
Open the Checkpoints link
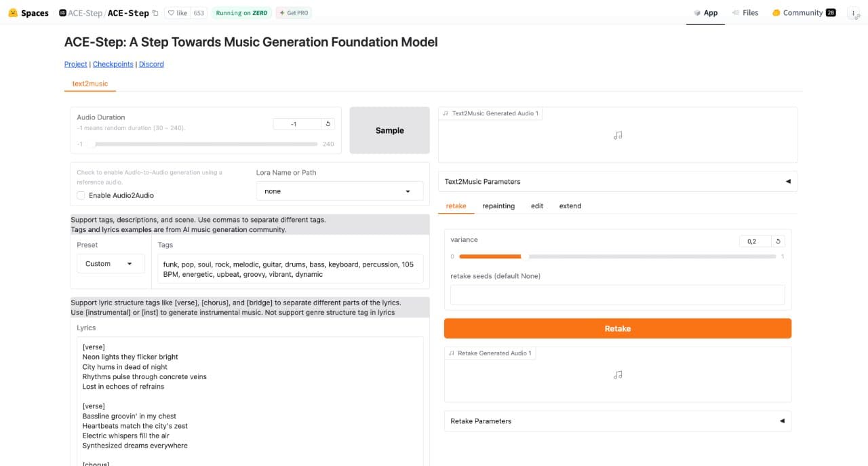pos(113,64)
